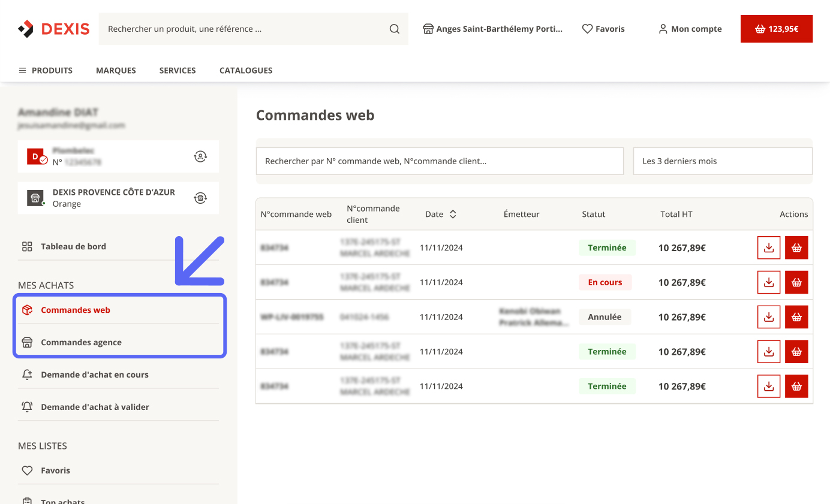Click the Émetteur column header
The width and height of the screenshot is (830, 504).
[522, 214]
